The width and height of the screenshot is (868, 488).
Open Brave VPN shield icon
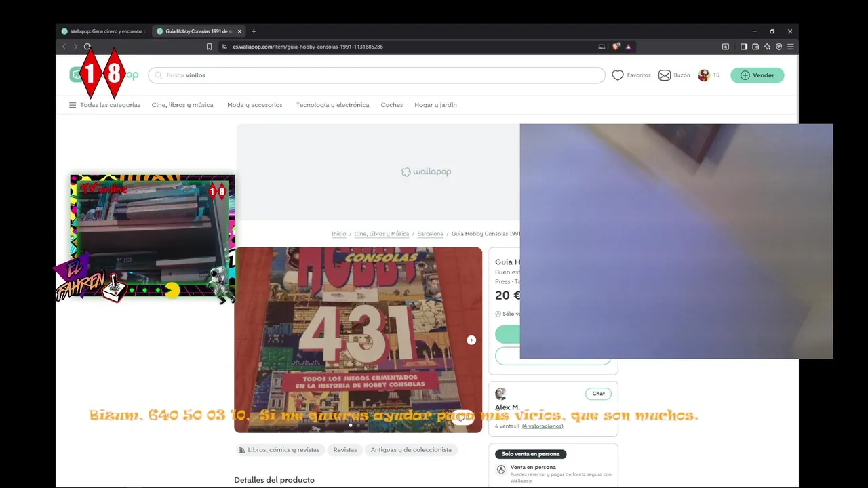(x=778, y=47)
